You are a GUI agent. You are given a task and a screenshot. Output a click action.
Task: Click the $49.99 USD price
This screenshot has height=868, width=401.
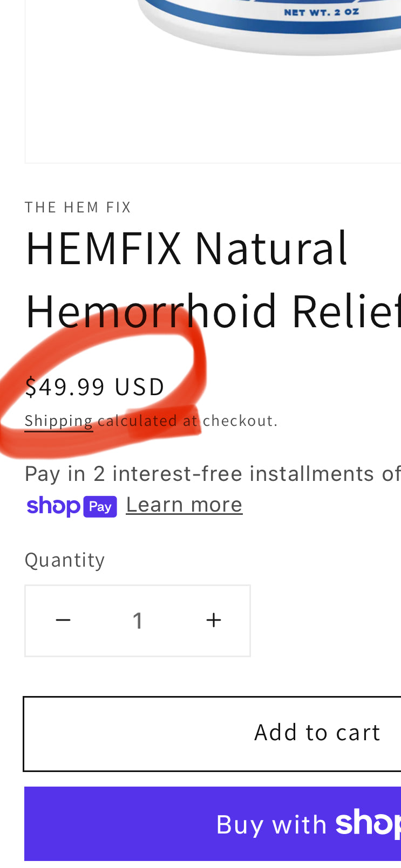95,387
